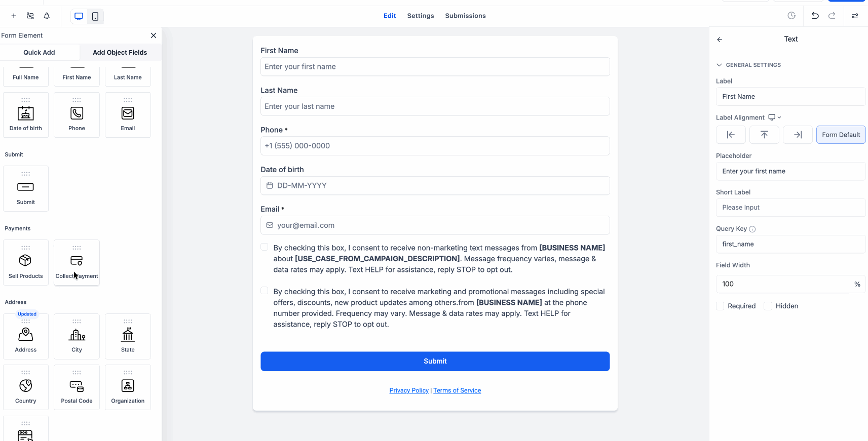Add the Sell Products payment element
The width and height of the screenshot is (868, 441).
pos(26,262)
